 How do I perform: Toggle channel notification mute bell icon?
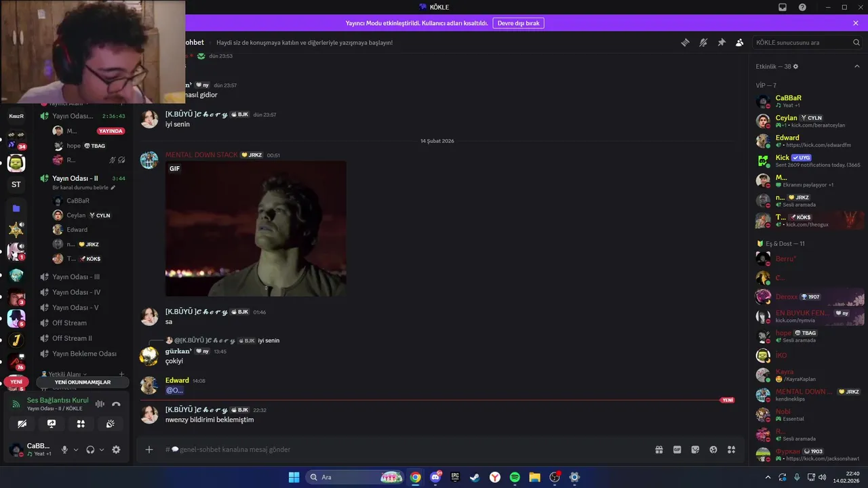click(x=703, y=42)
